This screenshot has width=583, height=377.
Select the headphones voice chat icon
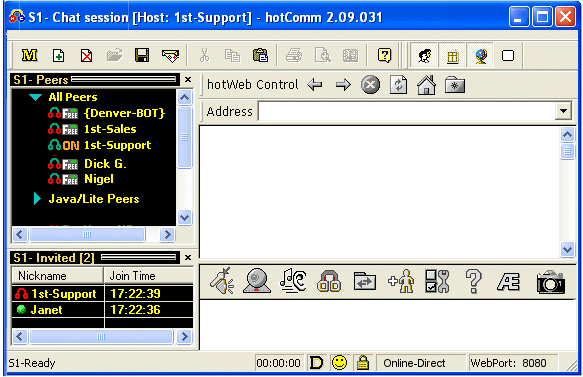point(329,281)
